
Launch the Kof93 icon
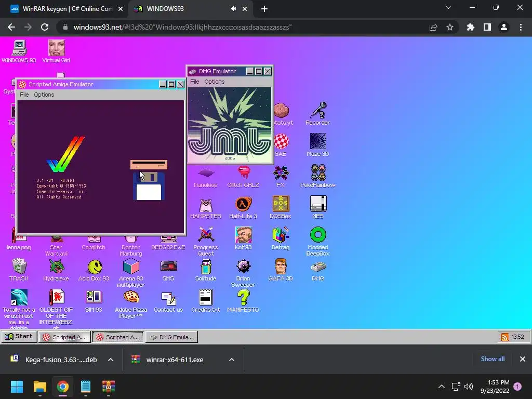click(x=243, y=238)
